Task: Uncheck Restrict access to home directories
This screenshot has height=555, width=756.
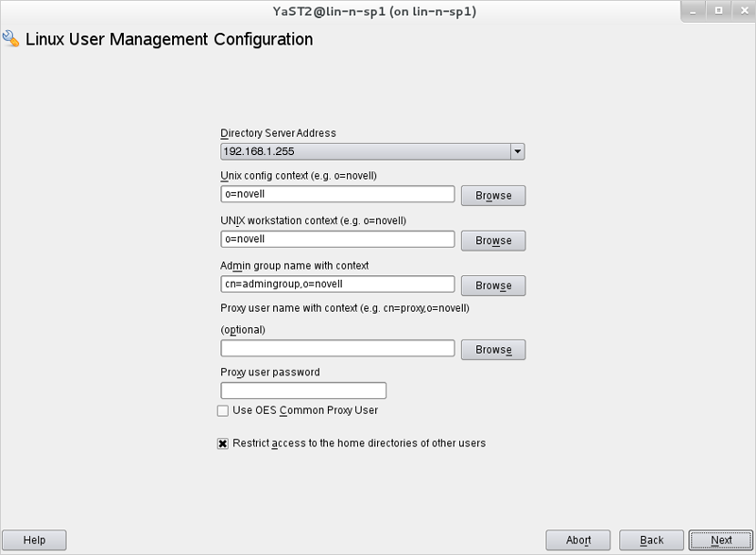Action: click(x=223, y=442)
